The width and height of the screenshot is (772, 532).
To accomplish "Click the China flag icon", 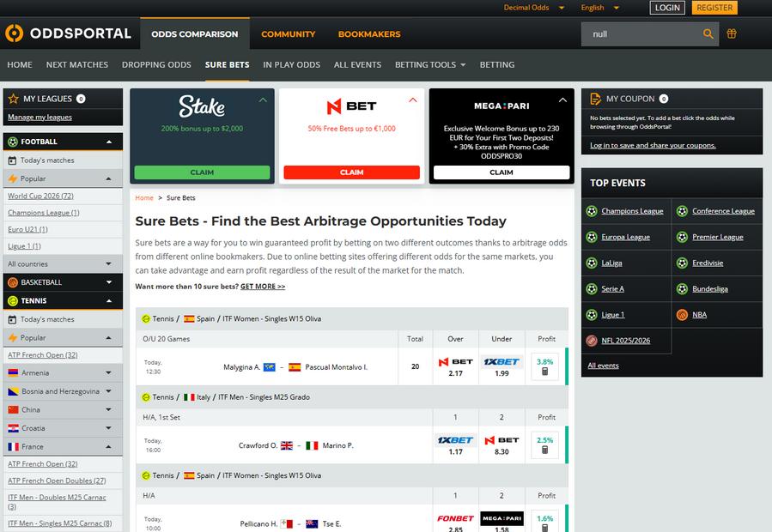I will pos(13,410).
